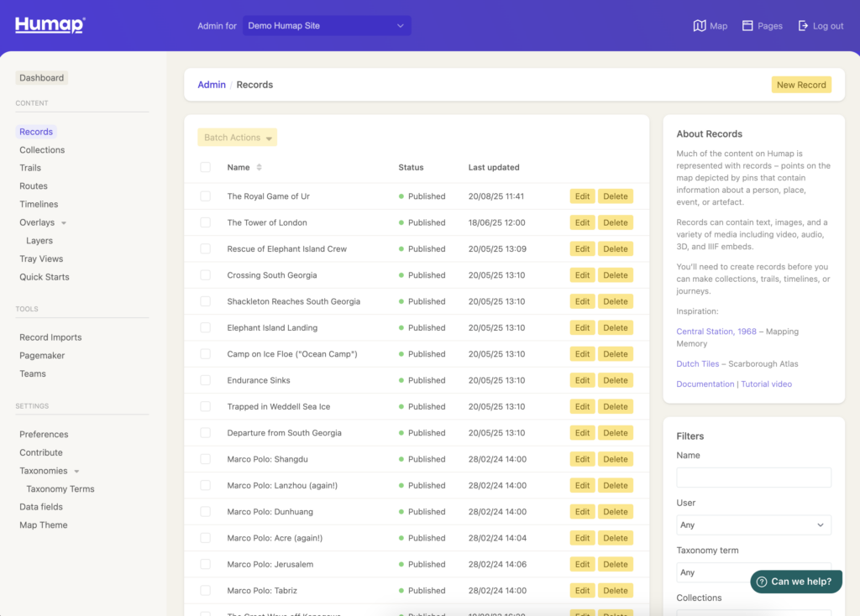The width and height of the screenshot is (860, 616).
Task: Open the Batch Actions menu
Action: [x=237, y=136]
